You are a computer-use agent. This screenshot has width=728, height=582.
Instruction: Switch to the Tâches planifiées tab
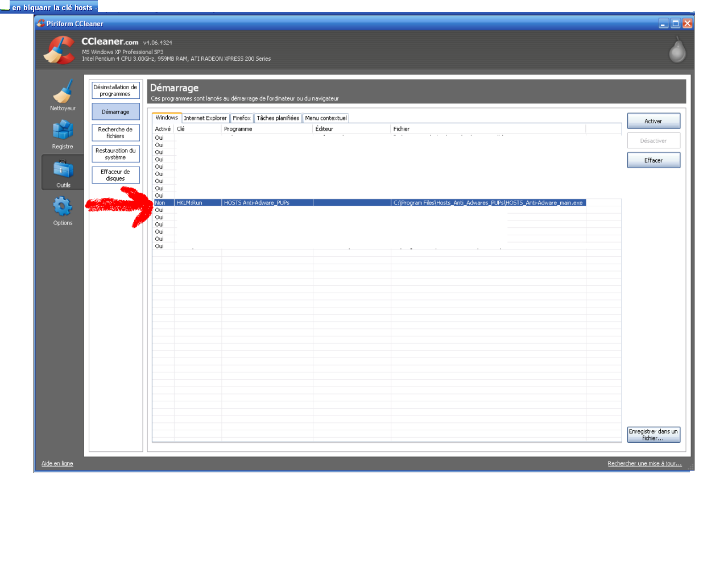click(x=278, y=118)
